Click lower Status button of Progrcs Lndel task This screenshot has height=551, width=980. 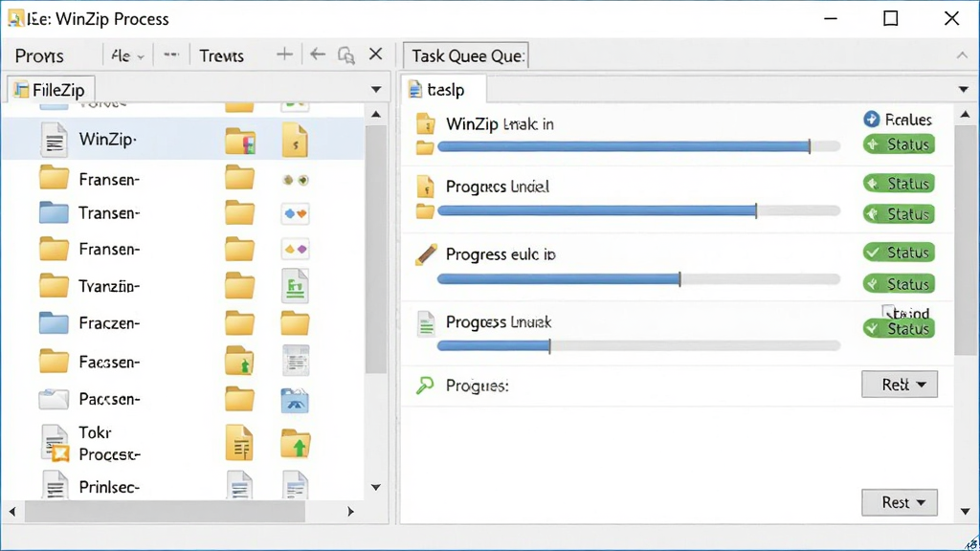[x=899, y=214]
